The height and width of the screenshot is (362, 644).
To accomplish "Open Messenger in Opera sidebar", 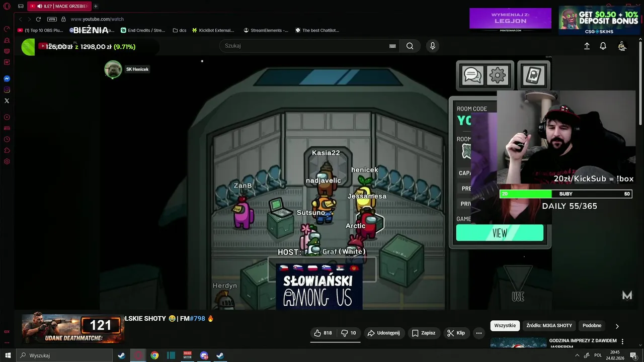I will point(7,78).
